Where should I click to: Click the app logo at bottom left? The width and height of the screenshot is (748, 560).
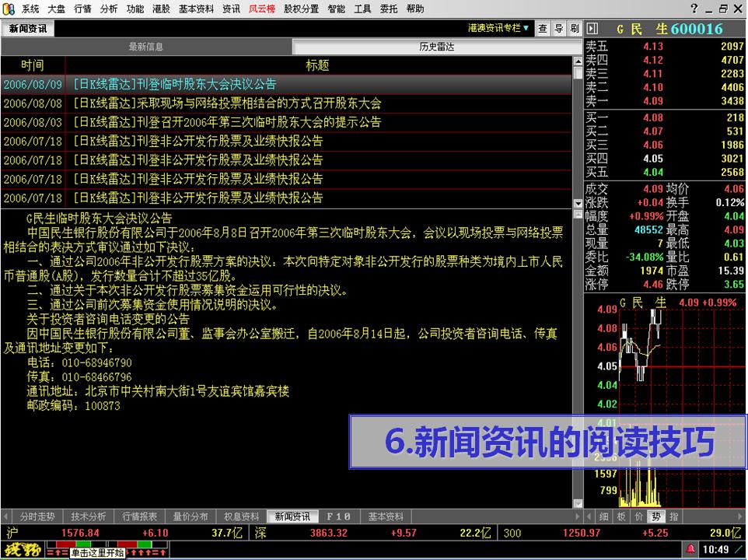click(23, 550)
